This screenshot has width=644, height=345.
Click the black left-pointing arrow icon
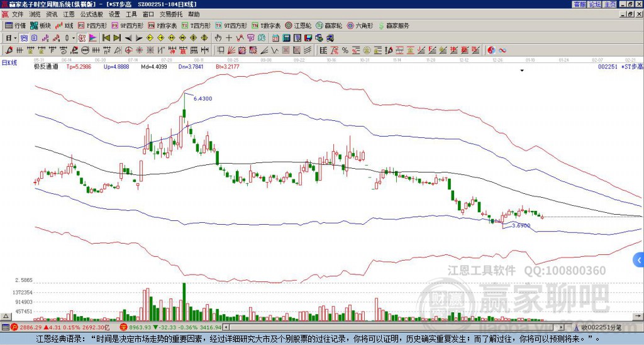tap(128, 38)
